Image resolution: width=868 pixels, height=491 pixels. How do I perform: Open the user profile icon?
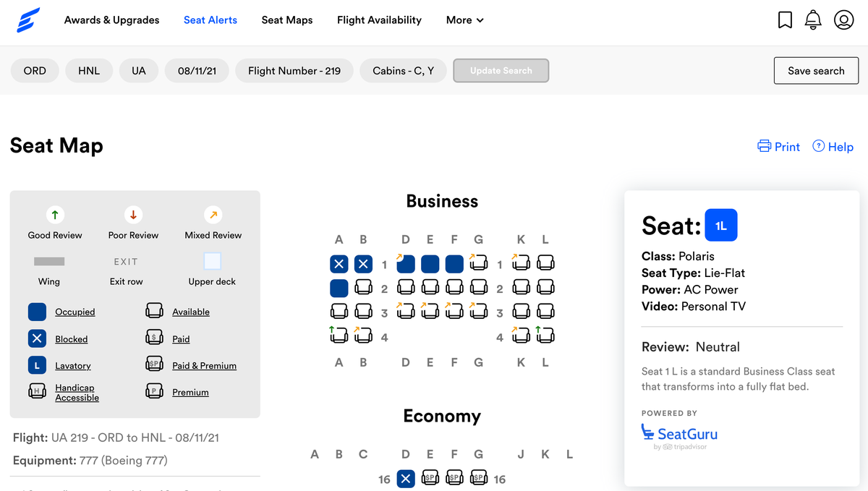(844, 20)
